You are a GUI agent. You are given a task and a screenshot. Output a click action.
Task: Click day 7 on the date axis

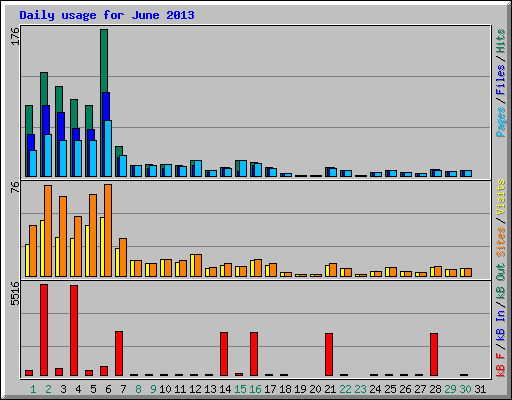coord(123,389)
